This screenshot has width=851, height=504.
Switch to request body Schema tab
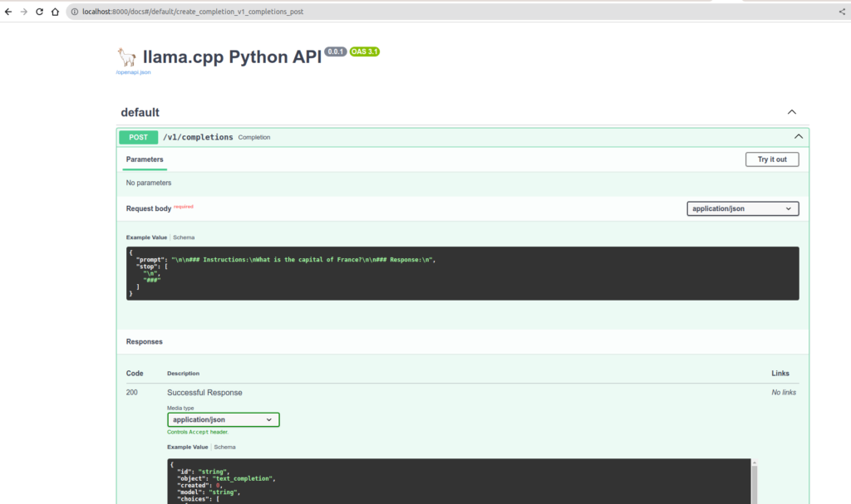tap(184, 237)
